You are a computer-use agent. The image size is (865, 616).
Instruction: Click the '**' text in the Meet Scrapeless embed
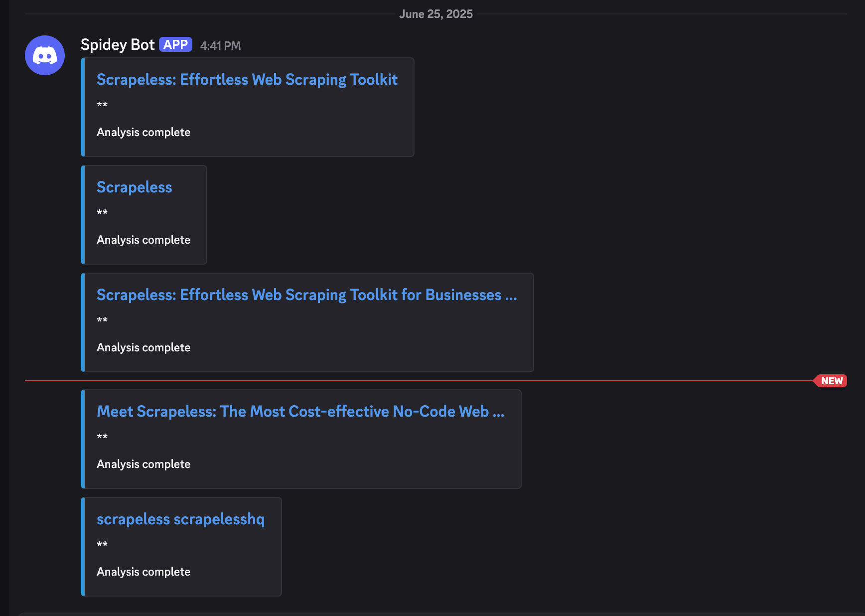click(102, 437)
